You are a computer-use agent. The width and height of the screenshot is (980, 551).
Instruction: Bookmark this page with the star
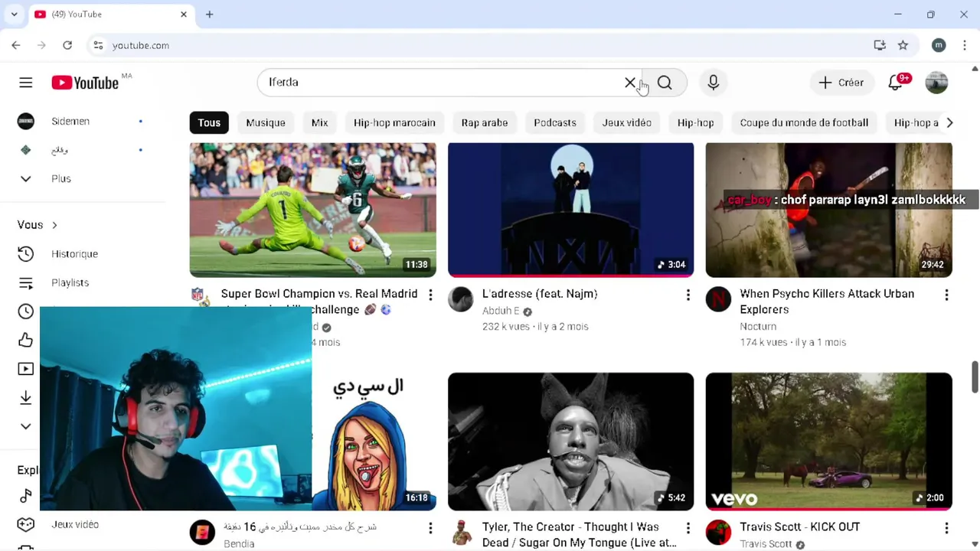click(903, 45)
